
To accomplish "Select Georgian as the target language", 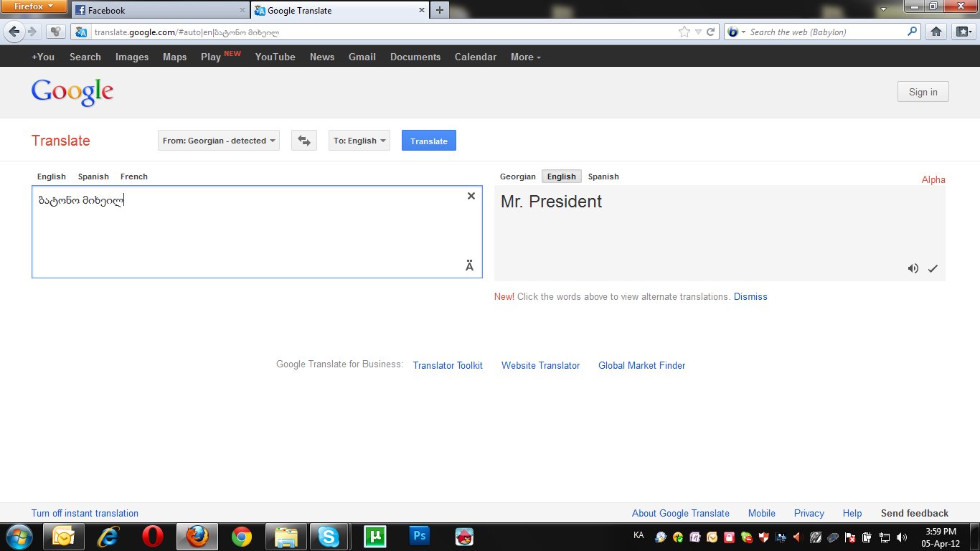I will 518,176.
